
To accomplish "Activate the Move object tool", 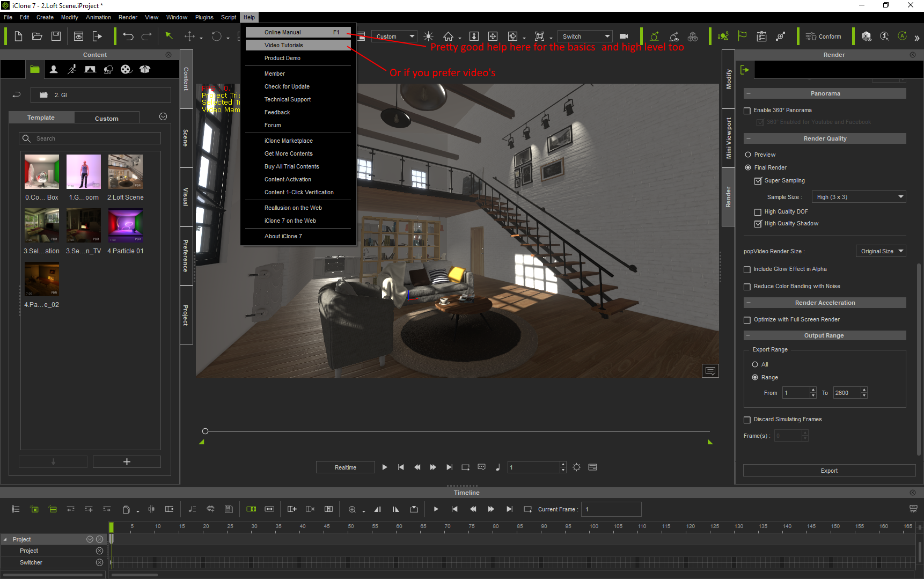I will pos(189,36).
